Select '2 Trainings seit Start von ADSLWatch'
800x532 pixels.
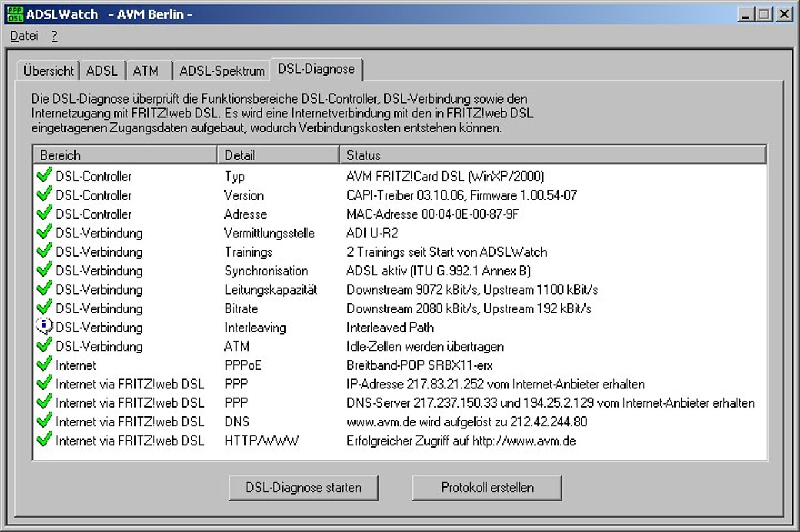click(x=447, y=252)
